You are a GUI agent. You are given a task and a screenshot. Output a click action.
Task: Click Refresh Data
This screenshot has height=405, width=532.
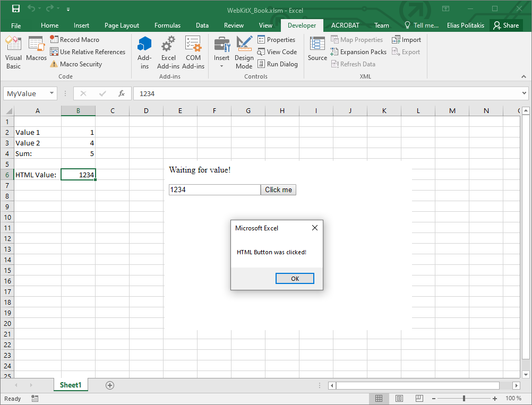(x=353, y=64)
